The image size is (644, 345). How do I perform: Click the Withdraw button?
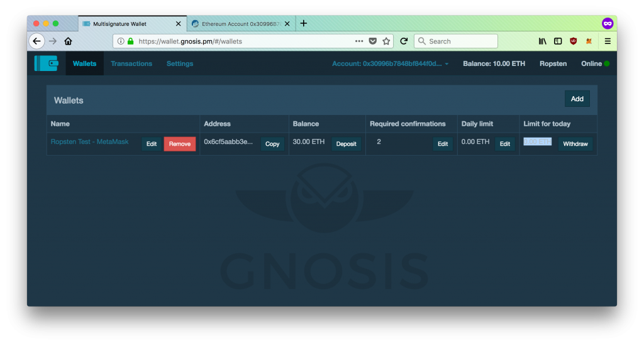(x=575, y=144)
